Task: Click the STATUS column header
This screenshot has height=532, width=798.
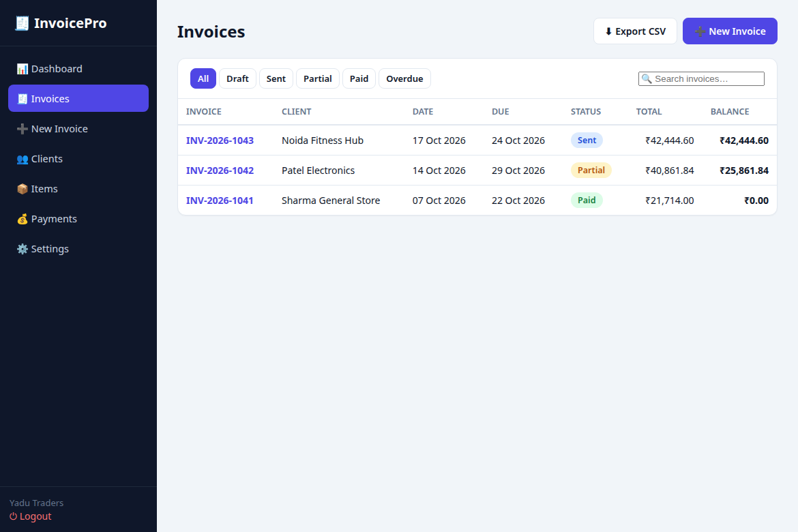Action: coord(586,111)
